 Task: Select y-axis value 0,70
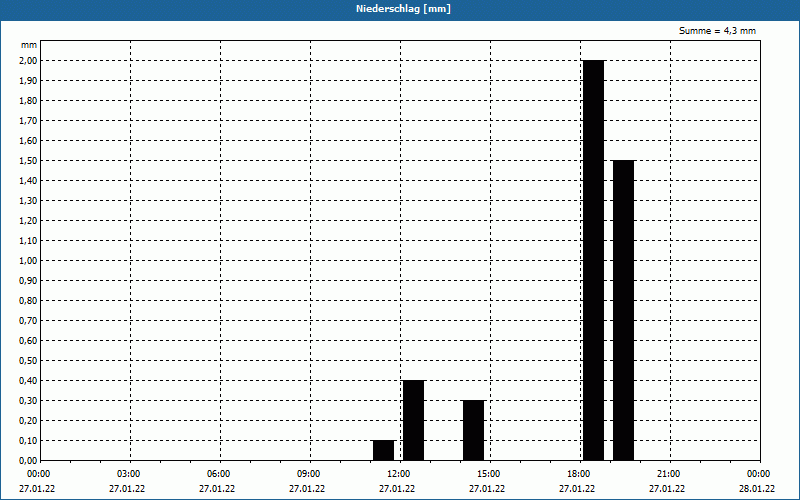click(28, 321)
